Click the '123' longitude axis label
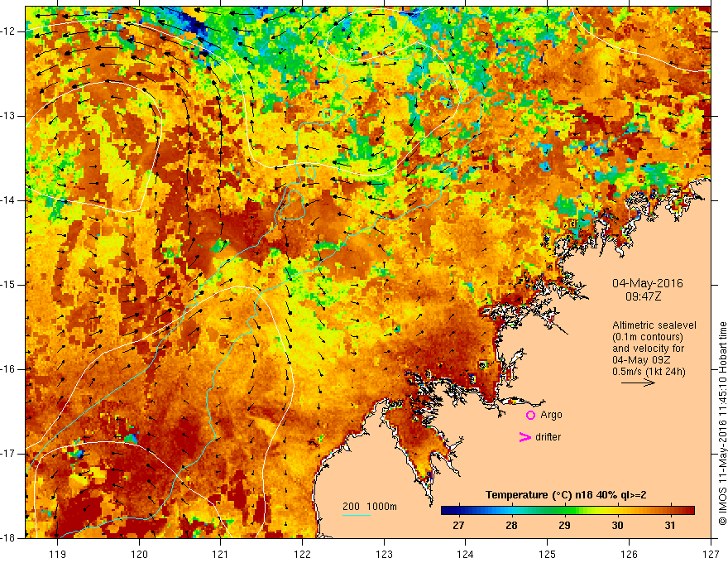 click(384, 554)
